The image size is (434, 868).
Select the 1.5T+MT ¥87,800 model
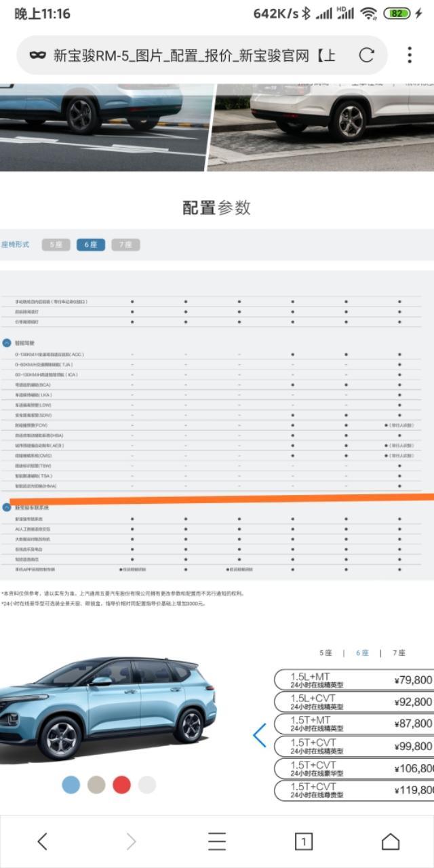(354, 724)
